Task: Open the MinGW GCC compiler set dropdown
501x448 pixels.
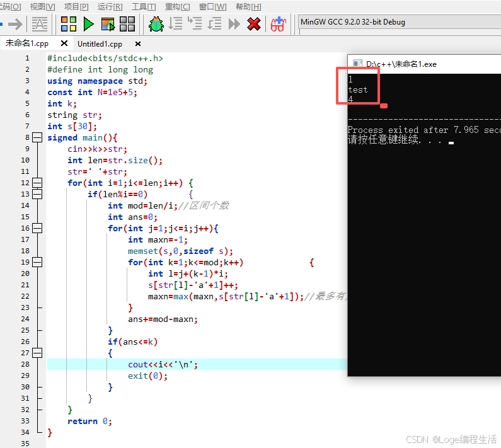Action: click(400, 22)
